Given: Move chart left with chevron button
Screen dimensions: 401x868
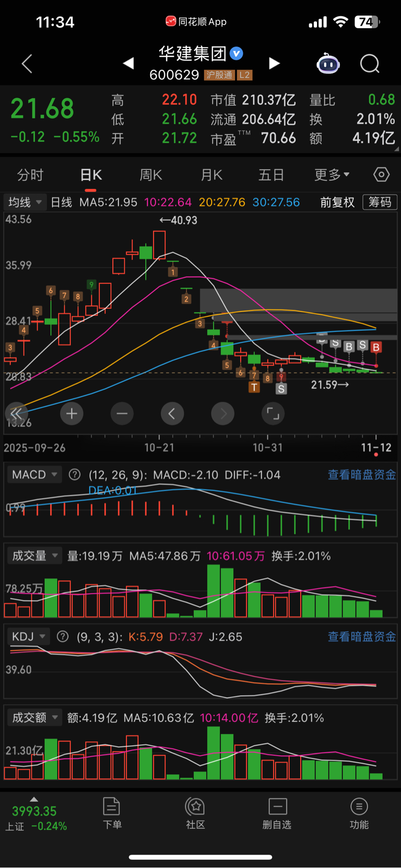Looking at the screenshot, I should click(x=172, y=414).
